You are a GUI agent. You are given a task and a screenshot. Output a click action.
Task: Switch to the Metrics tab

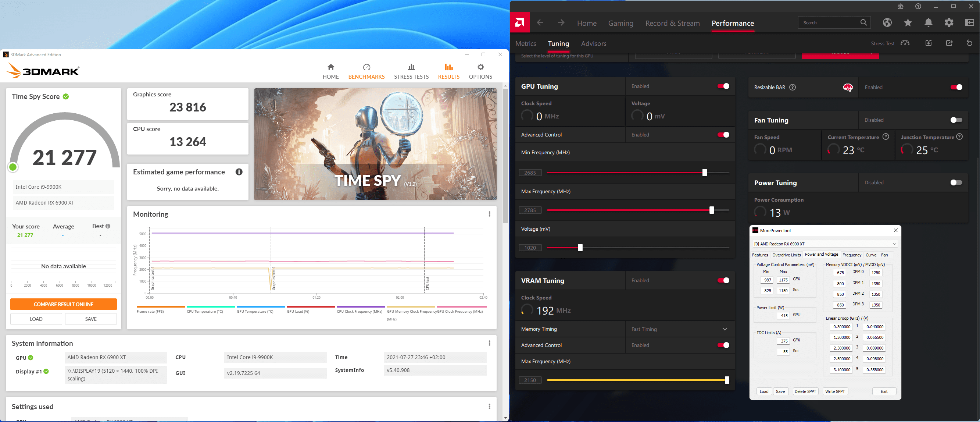(525, 44)
